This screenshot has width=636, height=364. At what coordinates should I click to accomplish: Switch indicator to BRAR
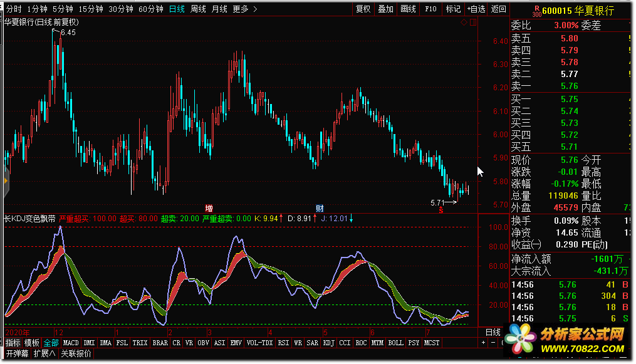click(160, 343)
